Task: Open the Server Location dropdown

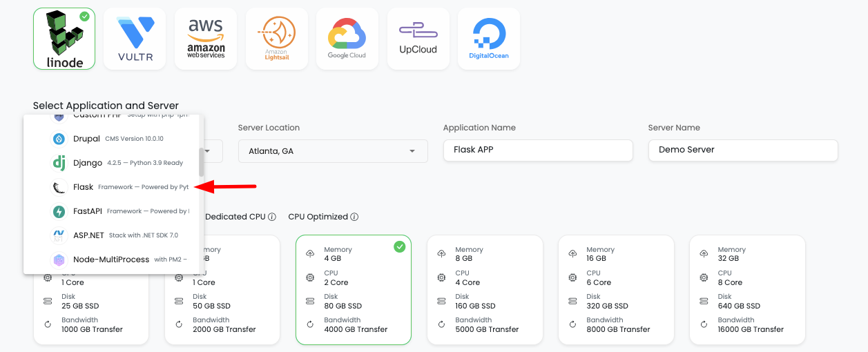Action: coord(333,151)
